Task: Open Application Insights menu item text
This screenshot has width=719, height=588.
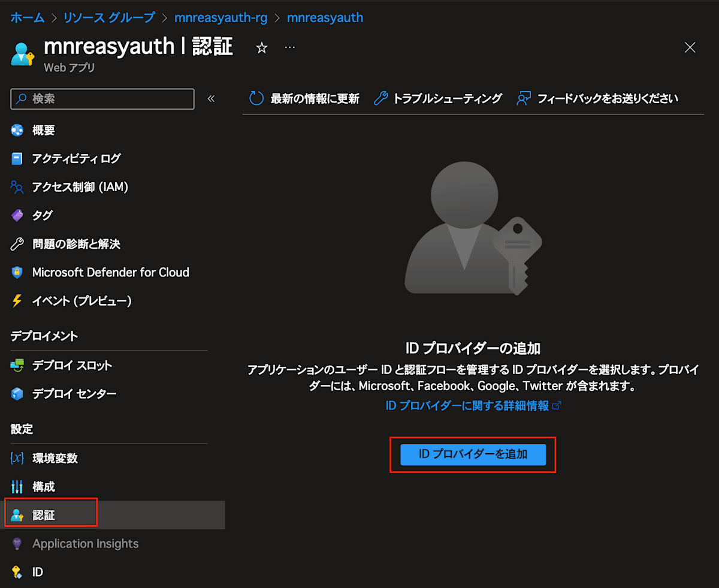Action: (x=85, y=544)
